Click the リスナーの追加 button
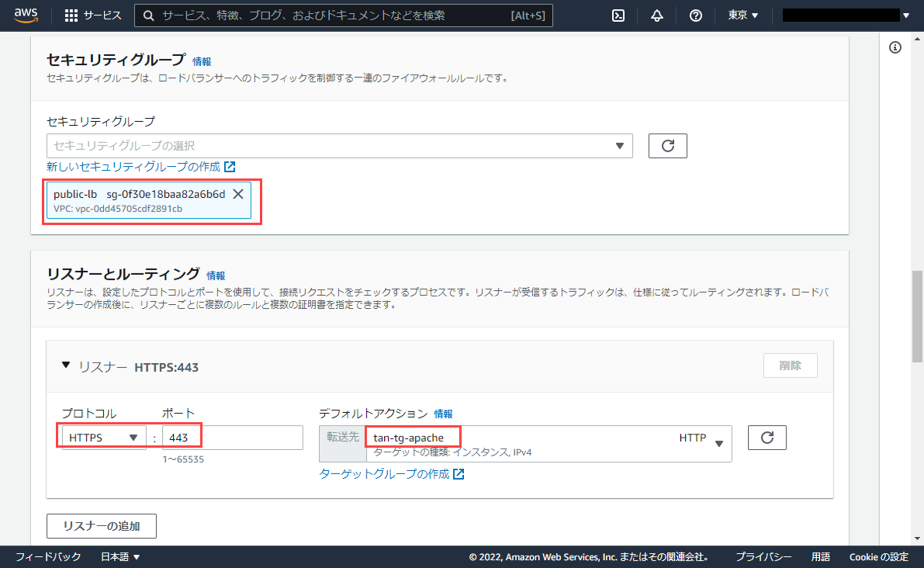The image size is (924, 568). pyautogui.click(x=101, y=526)
